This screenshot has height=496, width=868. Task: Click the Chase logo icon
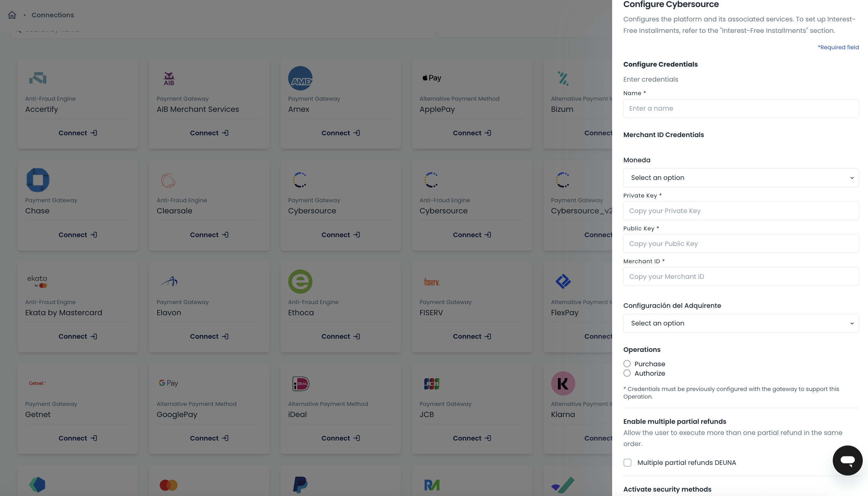point(38,180)
